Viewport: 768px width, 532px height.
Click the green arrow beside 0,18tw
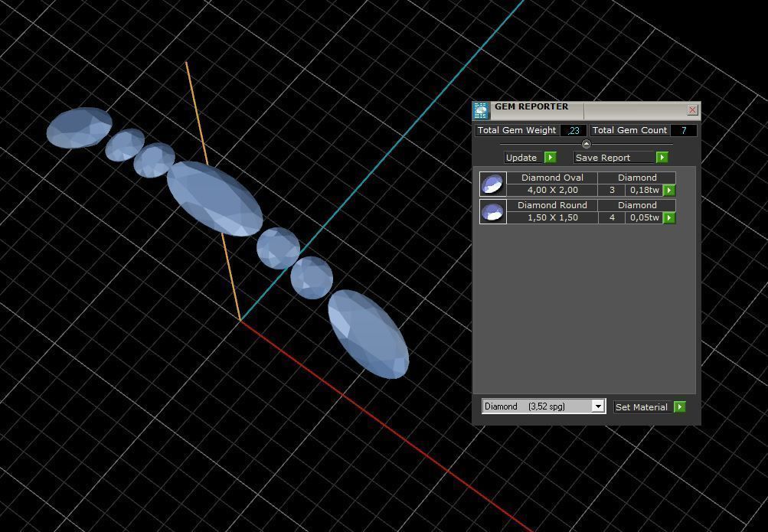pyautogui.click(x=669, y=190)
